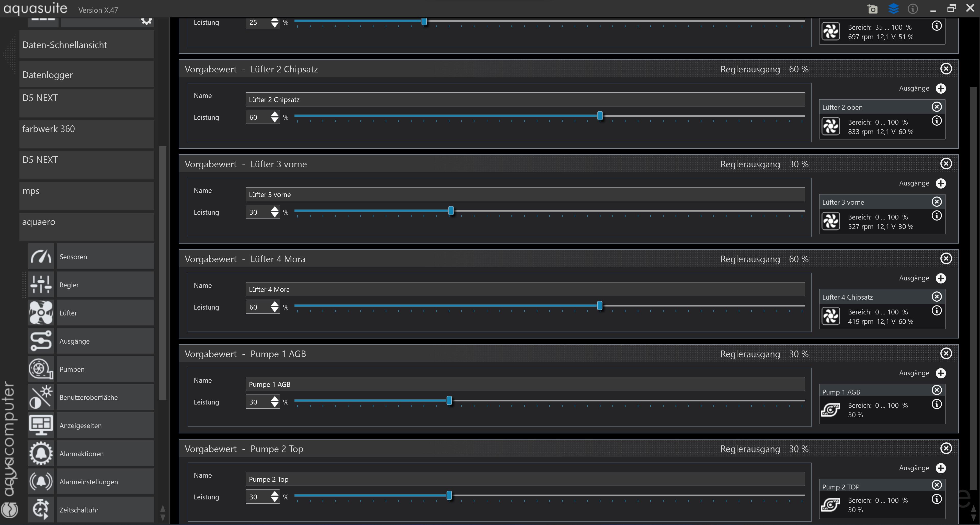Open the Lüfter fan icon in sidebar
Viewport: 980px width, 525px height.
click(41, 313)
